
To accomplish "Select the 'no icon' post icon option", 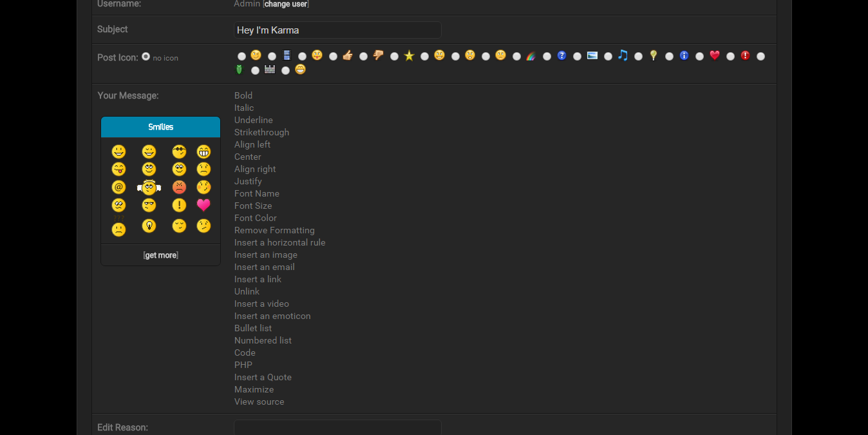I will 146,57.
